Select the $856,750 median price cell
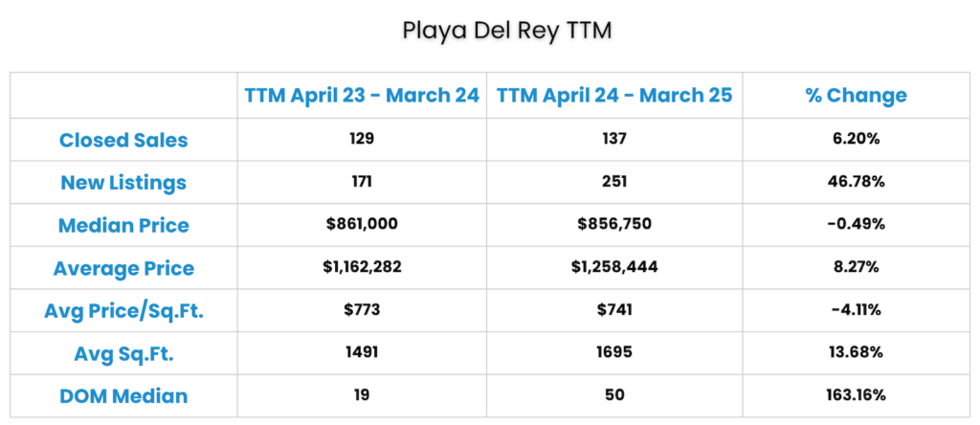Image resolution: width=980 pixels, height=425 pixels. 614,224
